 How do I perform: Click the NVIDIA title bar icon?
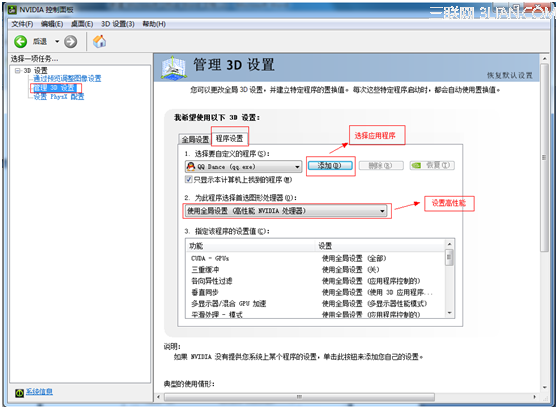tap(12, 10)
